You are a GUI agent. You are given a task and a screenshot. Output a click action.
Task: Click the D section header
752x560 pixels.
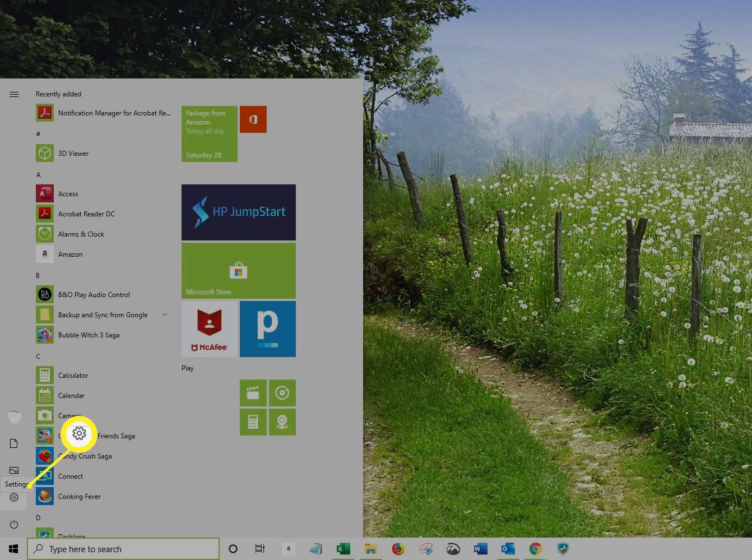[x=38, y=518]
